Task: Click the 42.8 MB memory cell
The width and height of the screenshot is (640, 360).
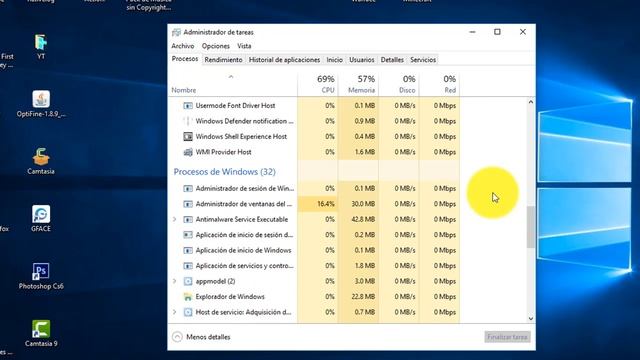Action: point(358,220)
